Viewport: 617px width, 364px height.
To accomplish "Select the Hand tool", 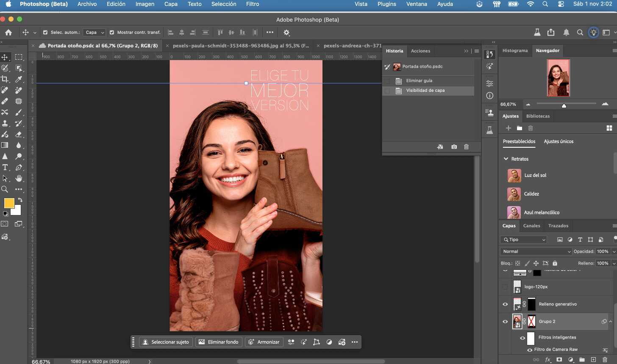I will point(19,178).
